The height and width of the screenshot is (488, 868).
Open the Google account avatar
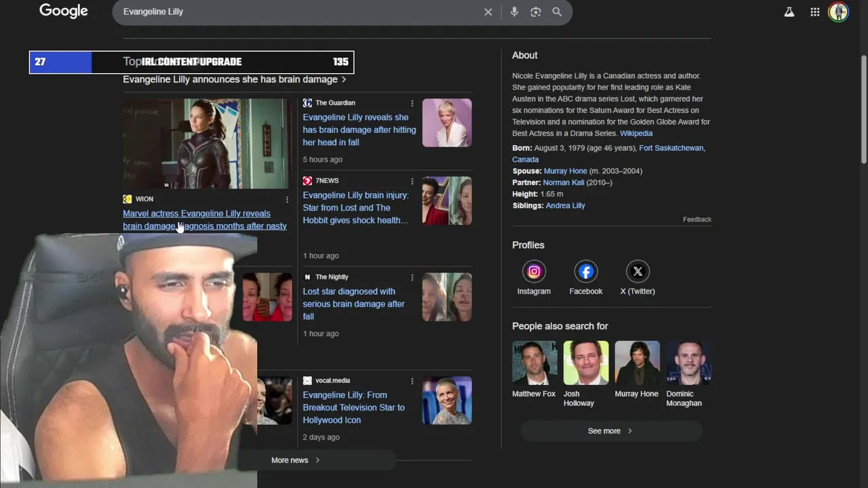pyautogui.click(x=839, y=12)
